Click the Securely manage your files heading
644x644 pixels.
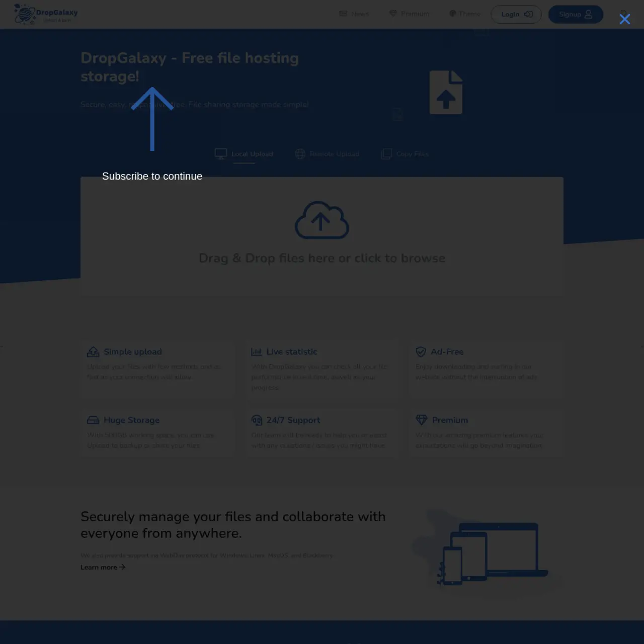point(233,525)
